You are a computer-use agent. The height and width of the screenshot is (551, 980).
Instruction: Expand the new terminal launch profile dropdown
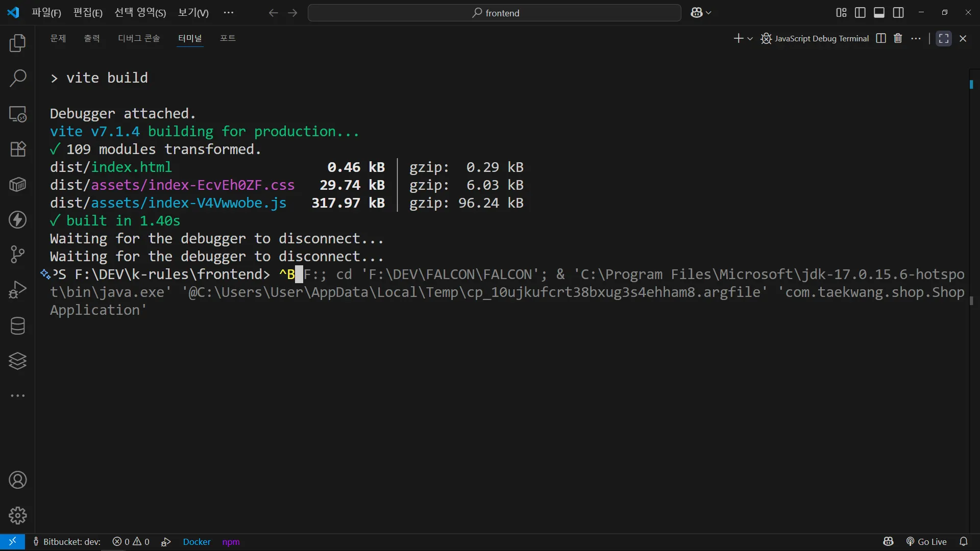point(750,39)
